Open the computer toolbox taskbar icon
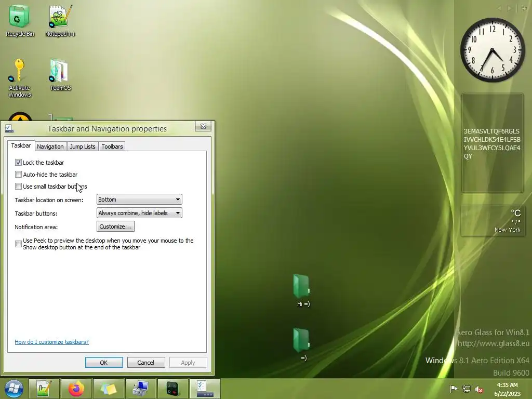532x399 pixels. click(140, 389)
